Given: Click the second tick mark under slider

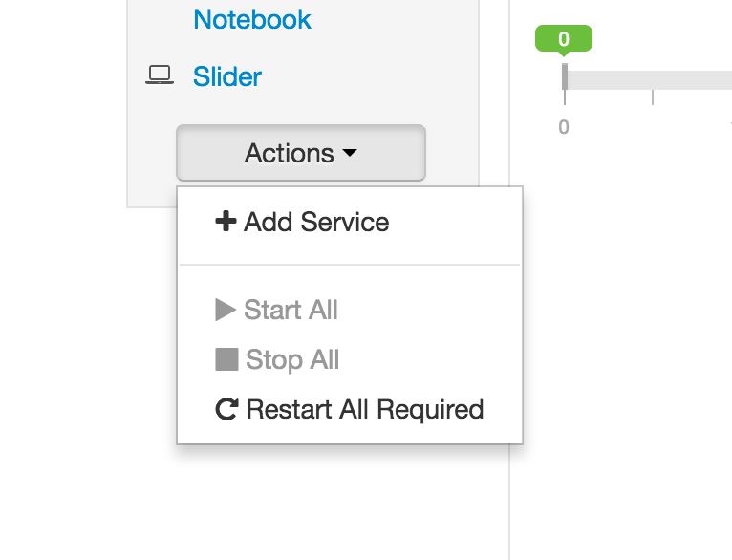Looking at the screenshot, I should point(653,97).
